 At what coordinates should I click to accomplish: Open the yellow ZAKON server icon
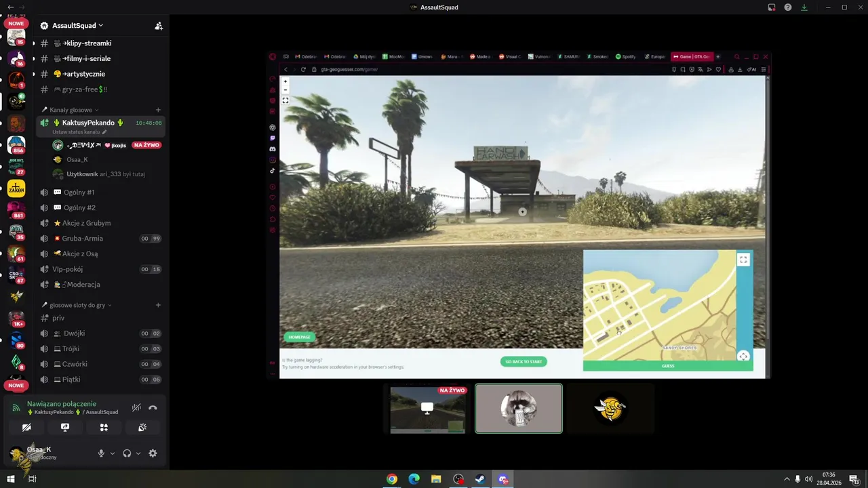click(x=16, y=188)
